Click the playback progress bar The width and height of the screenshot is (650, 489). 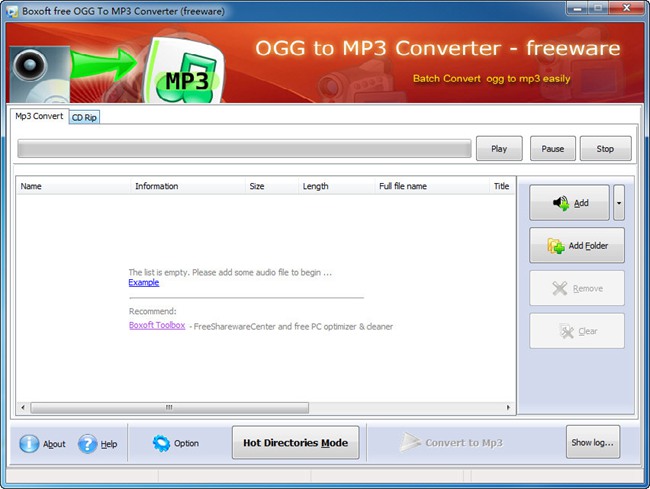(244, 149)
